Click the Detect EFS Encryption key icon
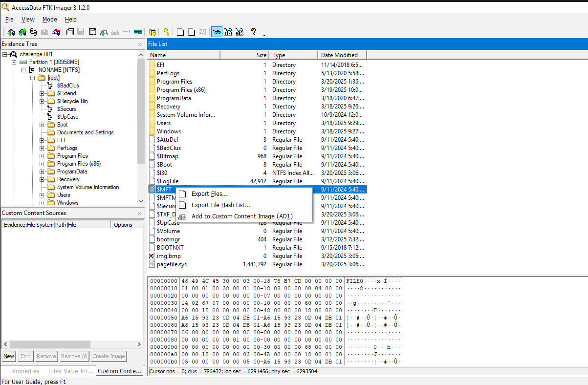 pyautogui.click(x=166, y=32)
